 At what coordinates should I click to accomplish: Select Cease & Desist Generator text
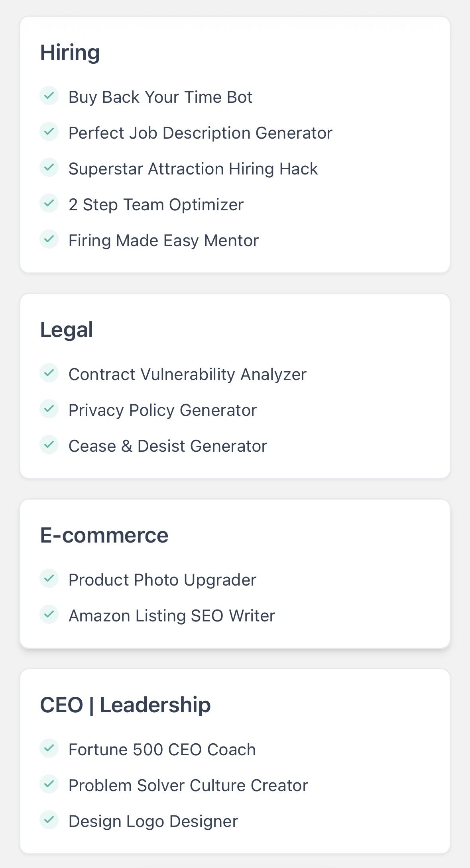(167, 446)
